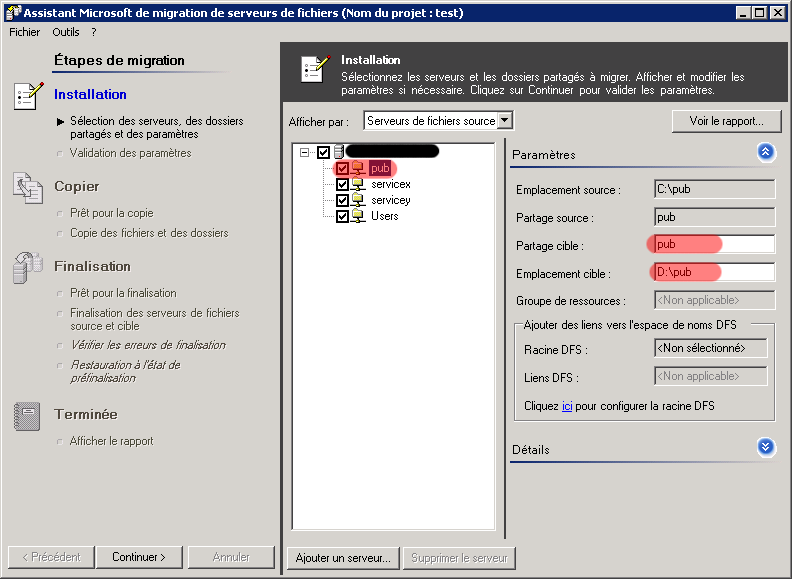Click the servicey shared folder icon
This screenshot has height=579, width=792.
358,200
